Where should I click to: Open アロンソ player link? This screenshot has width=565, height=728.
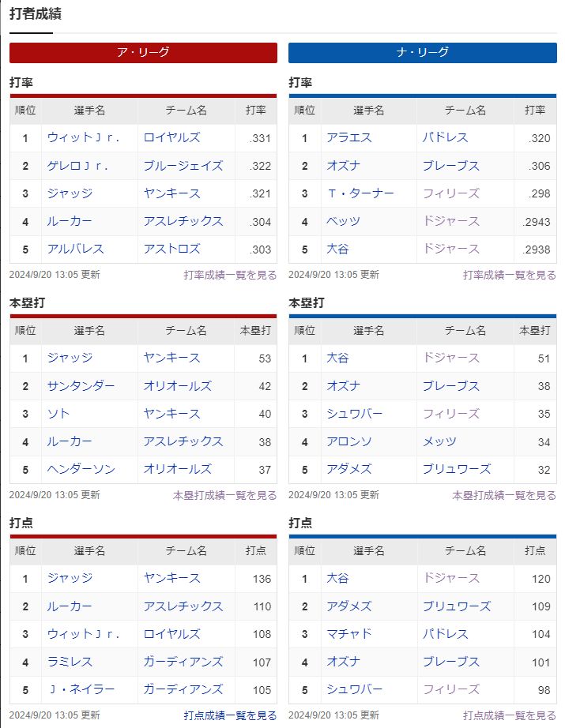(x=349, y=441)
